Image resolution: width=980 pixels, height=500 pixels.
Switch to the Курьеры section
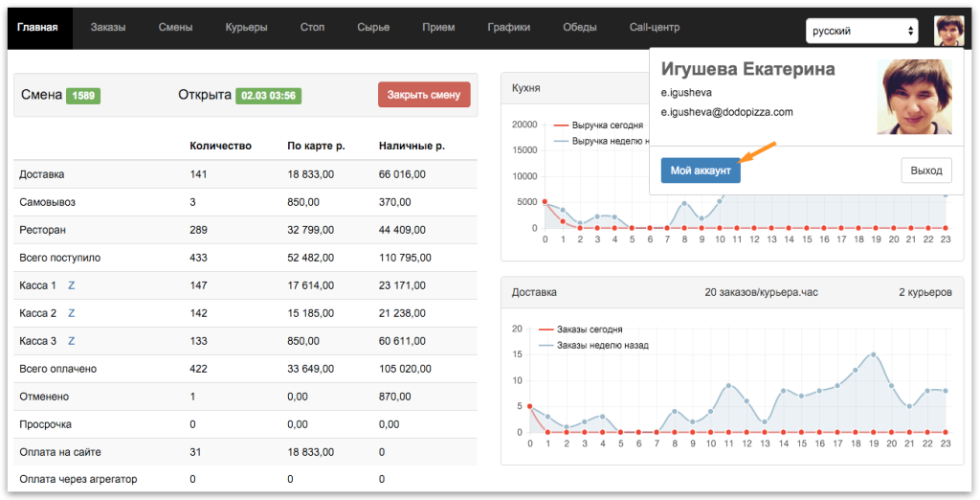click(x=246, y=28)
